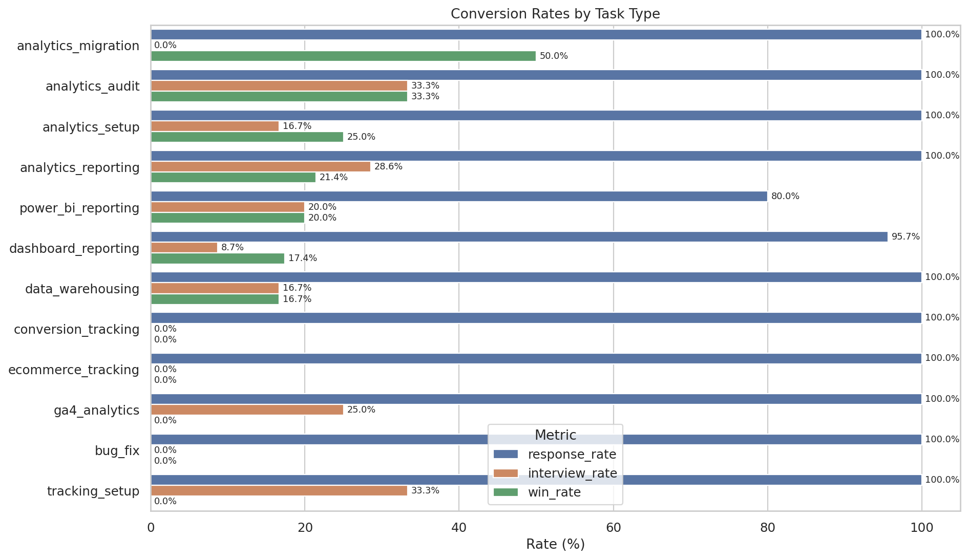Click the x-axis tick label "60"
This screenshot has height=560, width=968.
coord(613,527)
